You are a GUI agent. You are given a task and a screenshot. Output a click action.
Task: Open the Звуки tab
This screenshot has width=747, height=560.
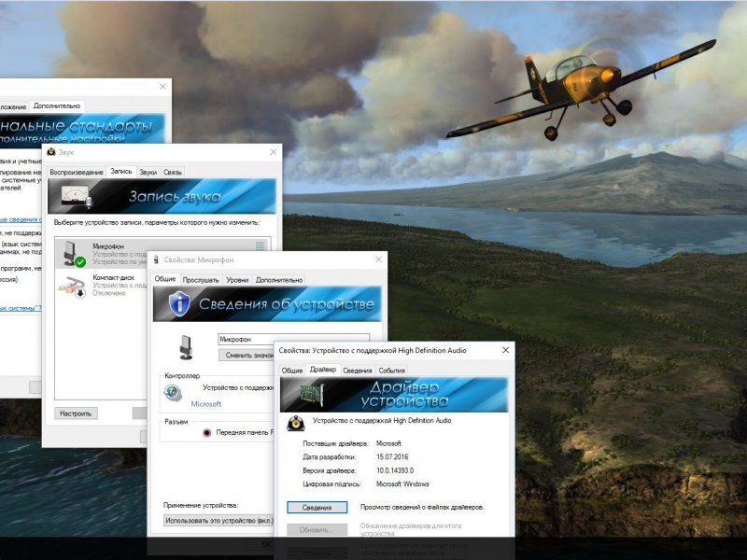(x=148, y=173)
